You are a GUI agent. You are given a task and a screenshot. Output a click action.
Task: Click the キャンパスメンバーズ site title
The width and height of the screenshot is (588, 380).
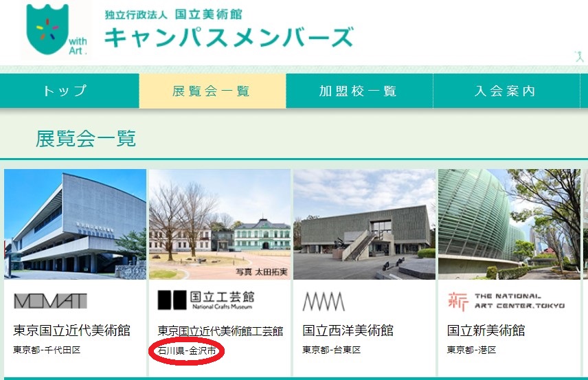(x=229, y=37)
